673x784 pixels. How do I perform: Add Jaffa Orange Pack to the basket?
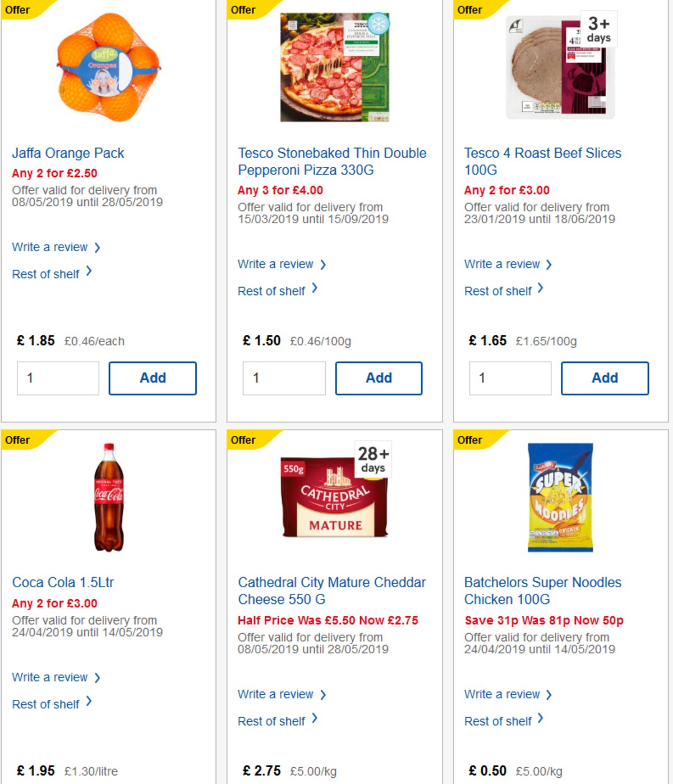[152, 377]
